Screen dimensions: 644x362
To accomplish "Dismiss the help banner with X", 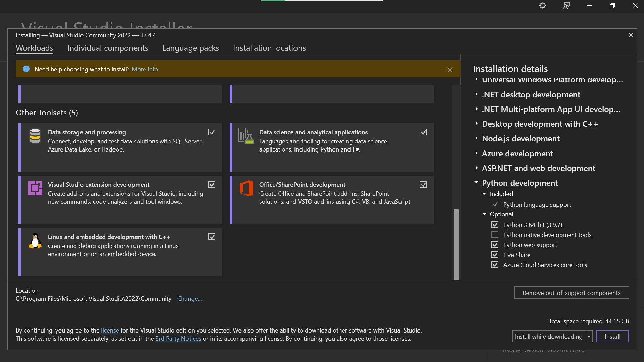I will [450, 69].
